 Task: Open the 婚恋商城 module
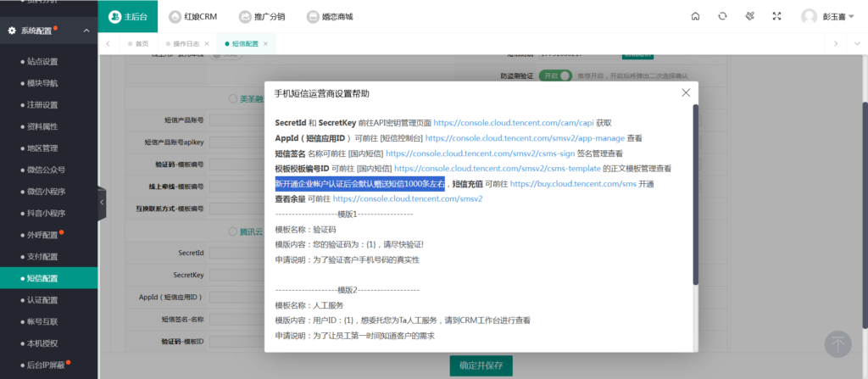(330, 17)
